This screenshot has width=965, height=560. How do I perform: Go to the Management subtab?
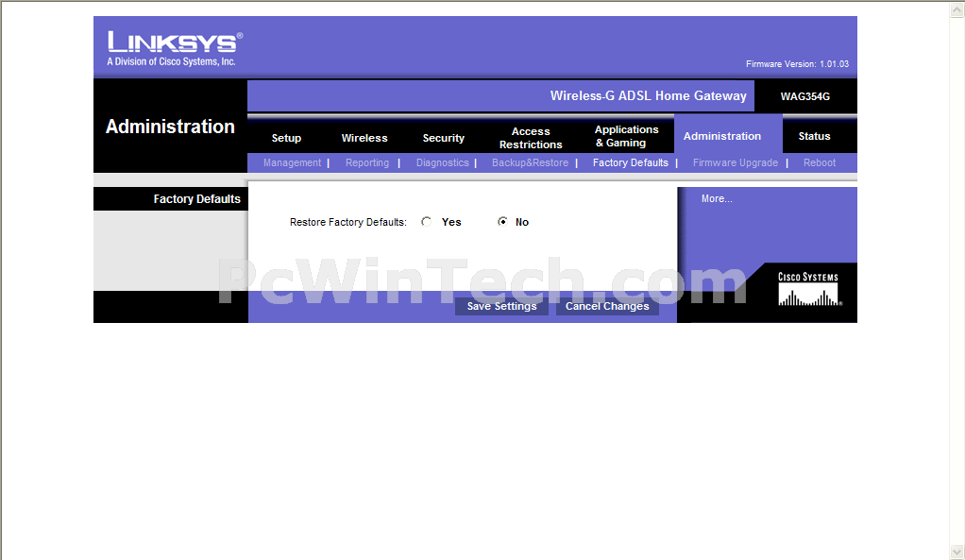point(293,162)
